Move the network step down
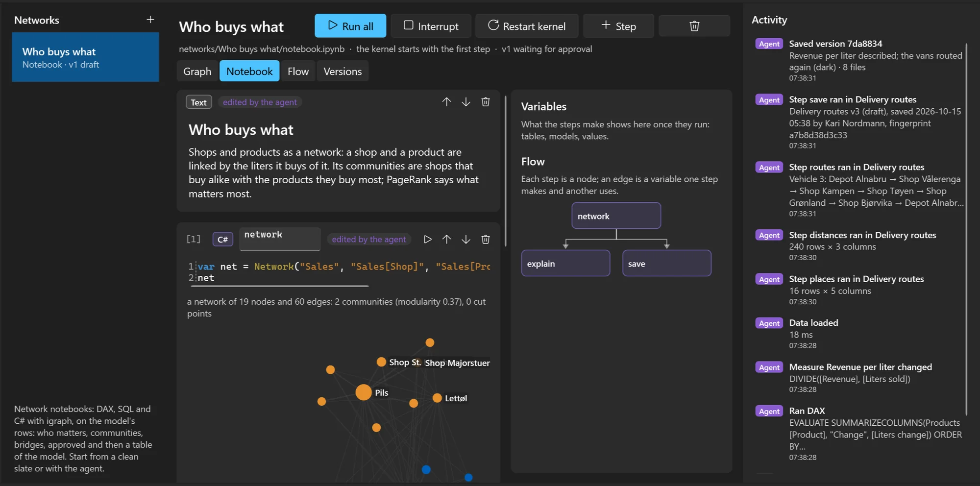The image size is (980, 486). (466, 239)
